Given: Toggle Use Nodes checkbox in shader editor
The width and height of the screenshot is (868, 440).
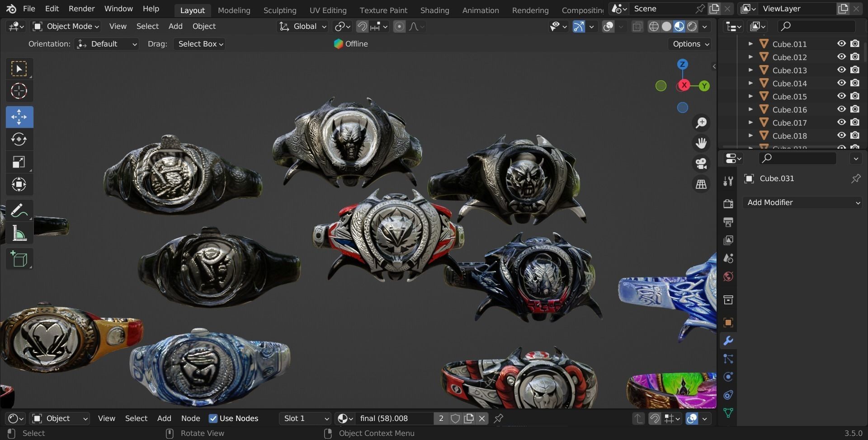Looking at the screenshot, I should click(213, 418).
